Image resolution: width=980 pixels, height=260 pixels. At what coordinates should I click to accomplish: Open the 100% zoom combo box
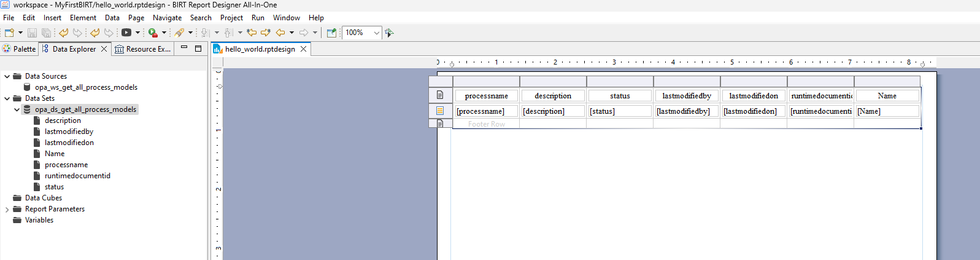(362, 33)
